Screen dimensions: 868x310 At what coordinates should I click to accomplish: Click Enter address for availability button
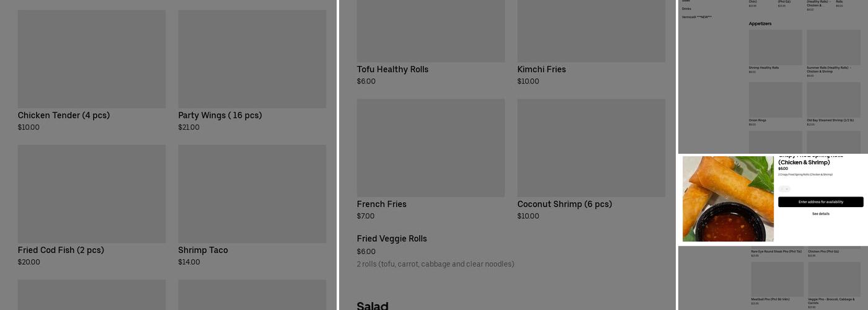click(x=820, y=202)
